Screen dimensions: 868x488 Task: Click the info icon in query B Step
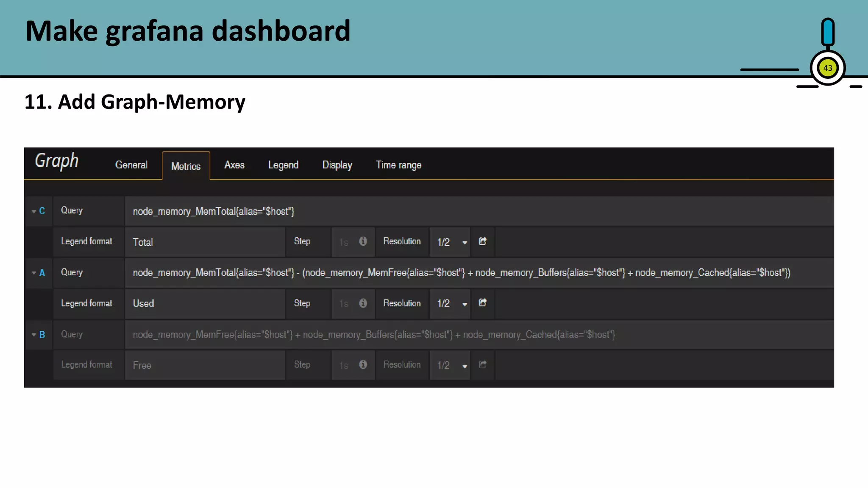pyautogui.click(x=363, y=365)
